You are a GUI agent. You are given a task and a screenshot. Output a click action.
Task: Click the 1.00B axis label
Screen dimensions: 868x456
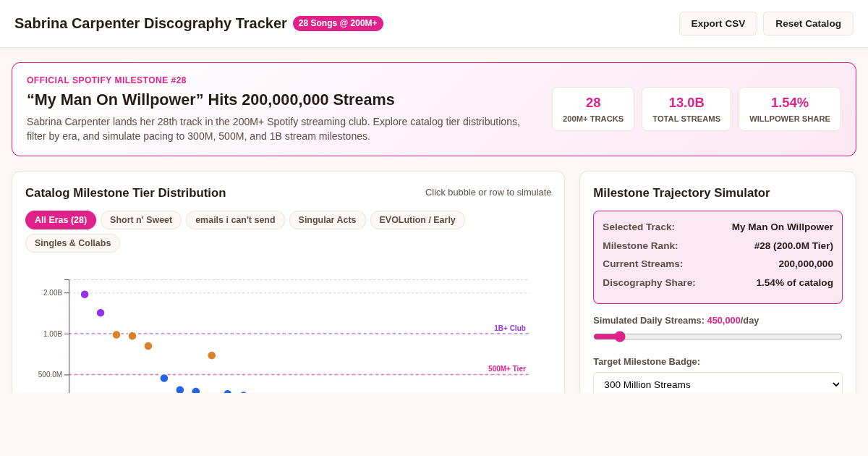[53, 334]
